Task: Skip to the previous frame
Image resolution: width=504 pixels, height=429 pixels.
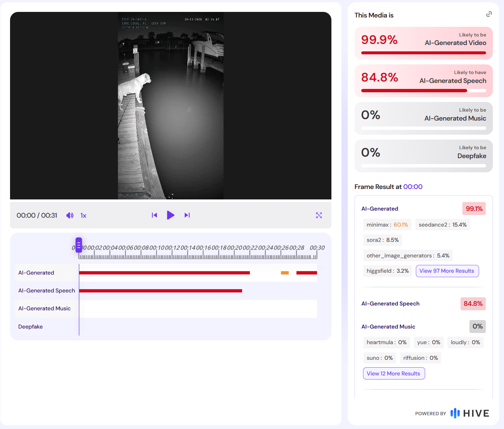Action: 154,215
